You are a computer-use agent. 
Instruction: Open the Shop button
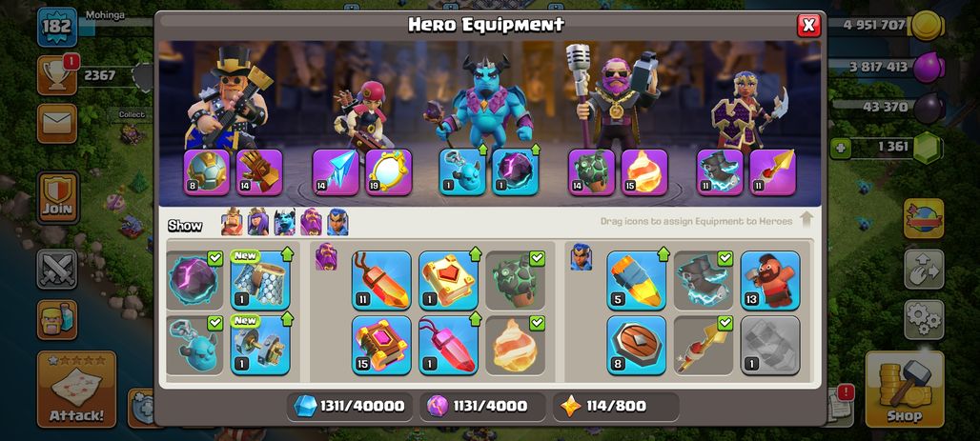coord(904,390)
